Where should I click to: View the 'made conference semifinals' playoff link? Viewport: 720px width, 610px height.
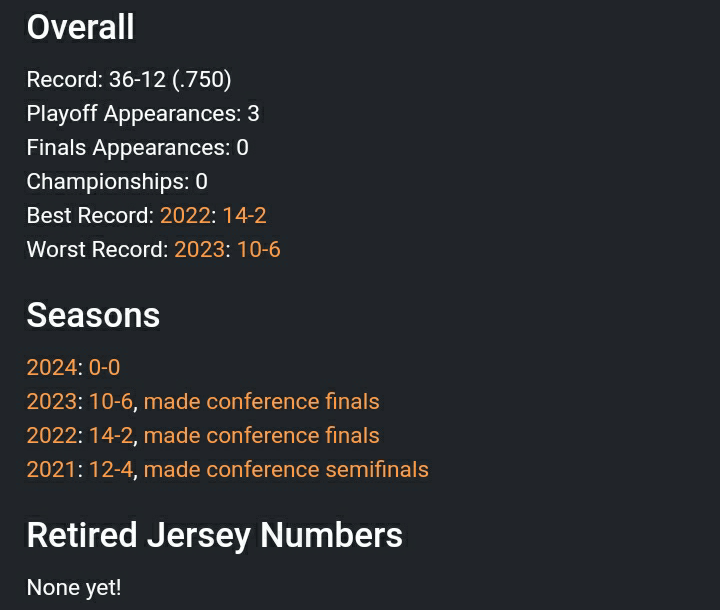(286, 470)
